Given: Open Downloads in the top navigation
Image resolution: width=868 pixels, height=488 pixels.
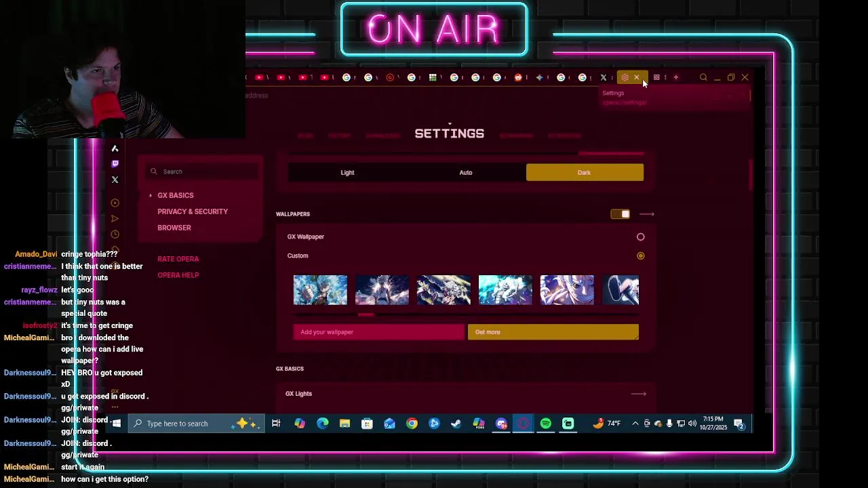Looking at the screenshot, I should [x=382, y=136].
